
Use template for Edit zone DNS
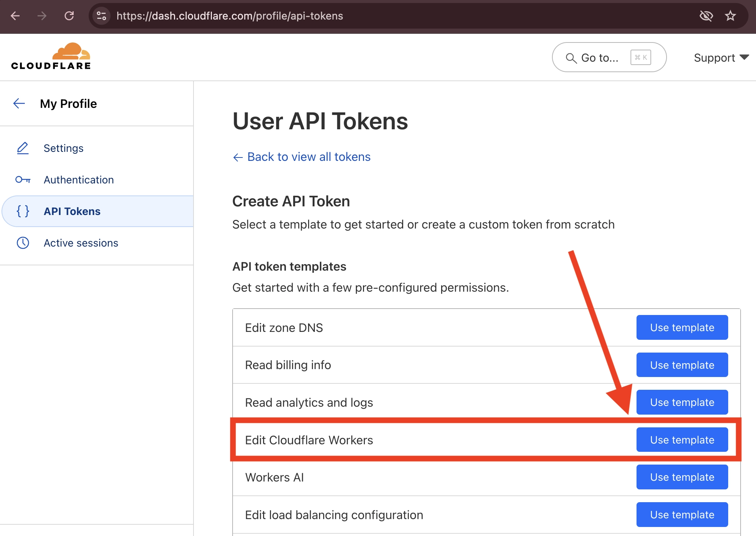682,327
